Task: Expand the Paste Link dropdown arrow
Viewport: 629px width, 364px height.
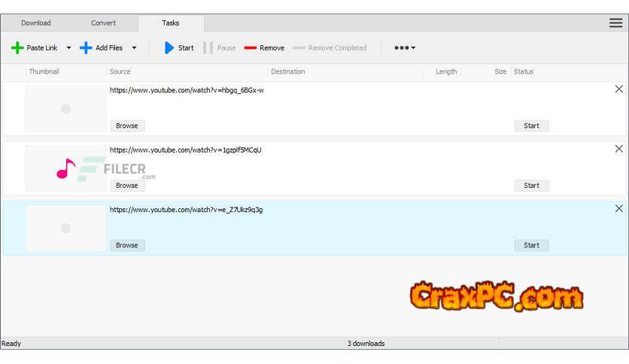Action: 68,48
